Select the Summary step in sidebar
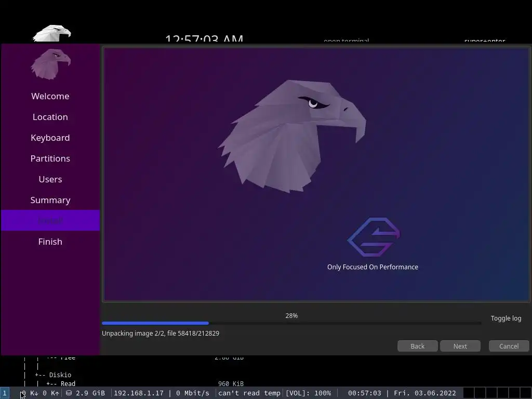Viewport: 532px width, 399px height. [x=50, y=200]
